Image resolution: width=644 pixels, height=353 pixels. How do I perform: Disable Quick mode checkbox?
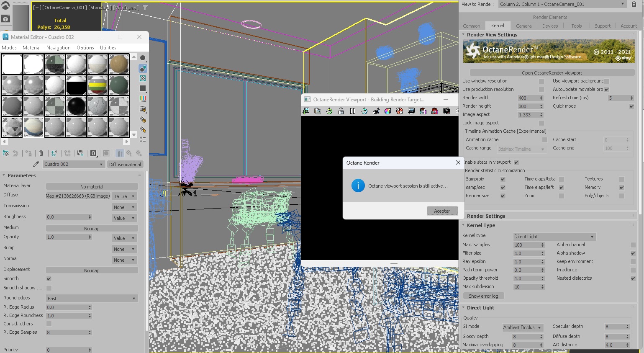[x=632, y=106]
